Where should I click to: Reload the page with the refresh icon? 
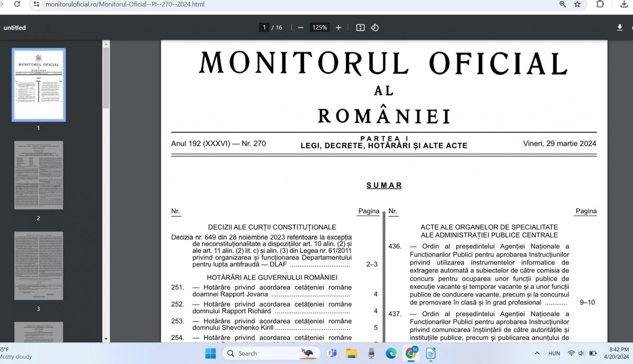[x=17, y=4]
